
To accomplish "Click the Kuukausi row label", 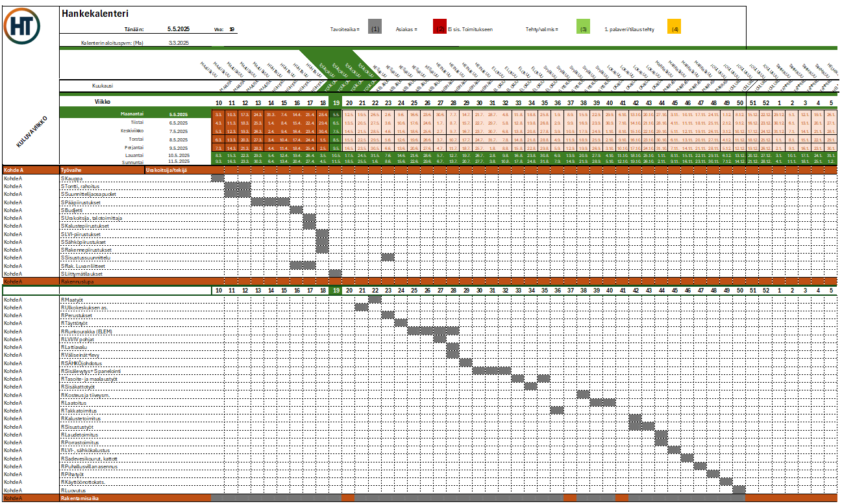I will click(103, 85).
